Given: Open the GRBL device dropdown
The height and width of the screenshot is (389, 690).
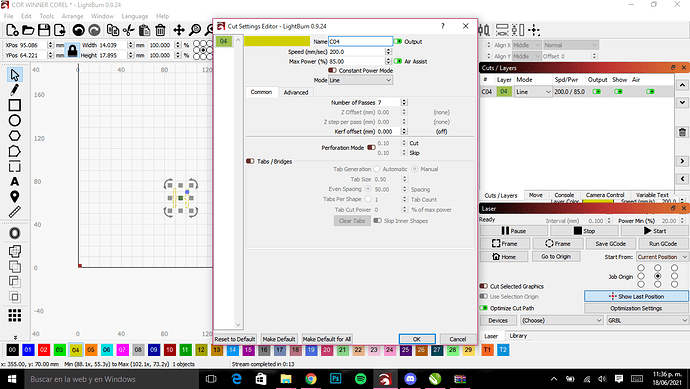Looking at the screenshot, I should coord(647,320).
